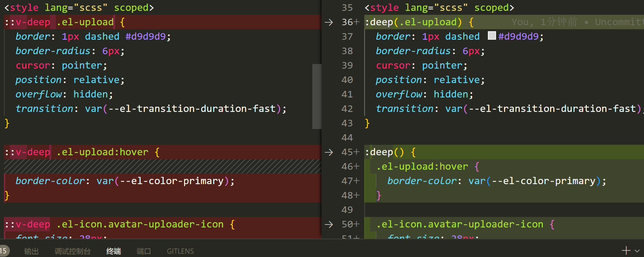Image resolution: width=644 pixels, height=257 pixels.
Task: Click 'position: relative;' on line 40
Action: pos(430,80)
